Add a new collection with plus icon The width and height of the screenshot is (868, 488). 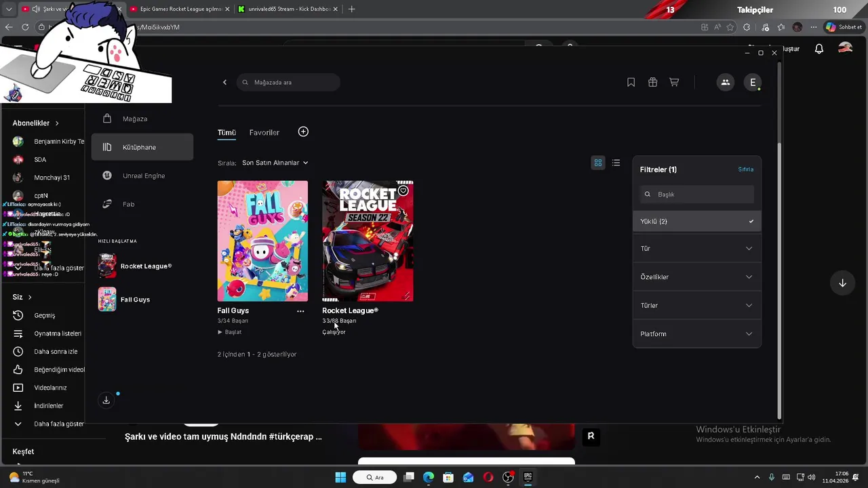click(x=303, y=131)
